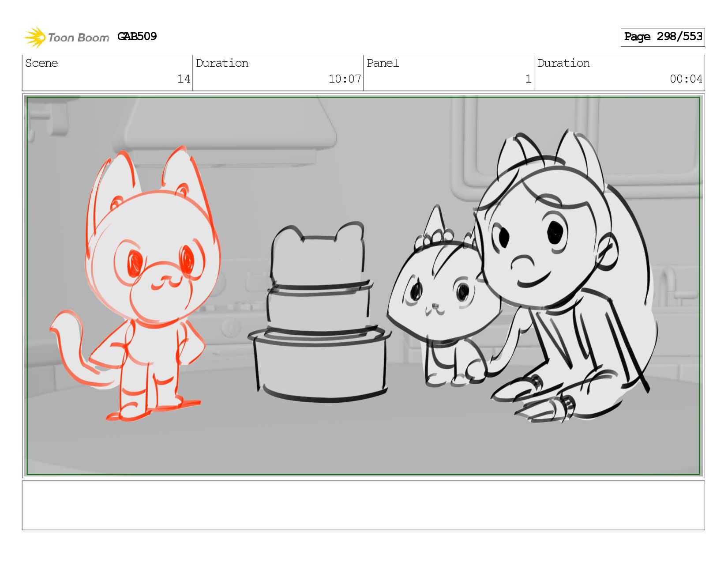
Task: Click the Scene label
Action: (41, 63)
